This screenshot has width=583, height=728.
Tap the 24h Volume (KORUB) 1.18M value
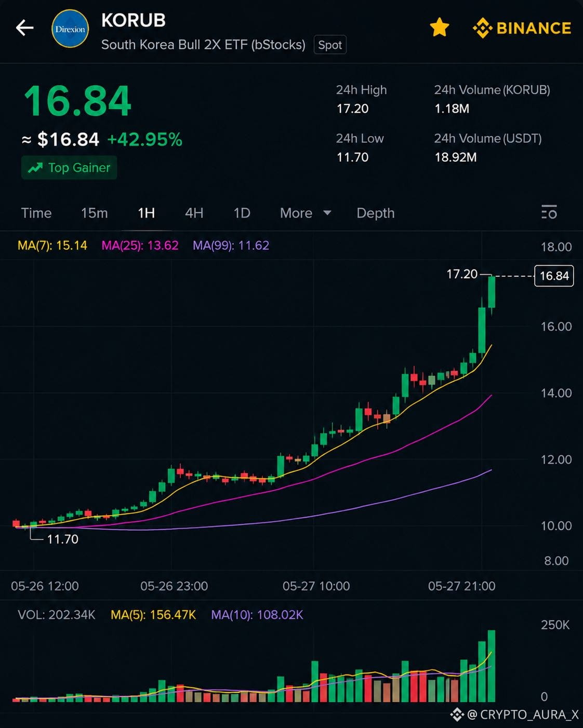[452, 109]
